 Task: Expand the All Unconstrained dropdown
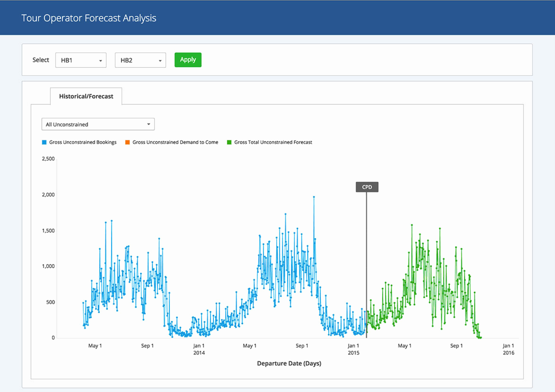pos(98,124)
